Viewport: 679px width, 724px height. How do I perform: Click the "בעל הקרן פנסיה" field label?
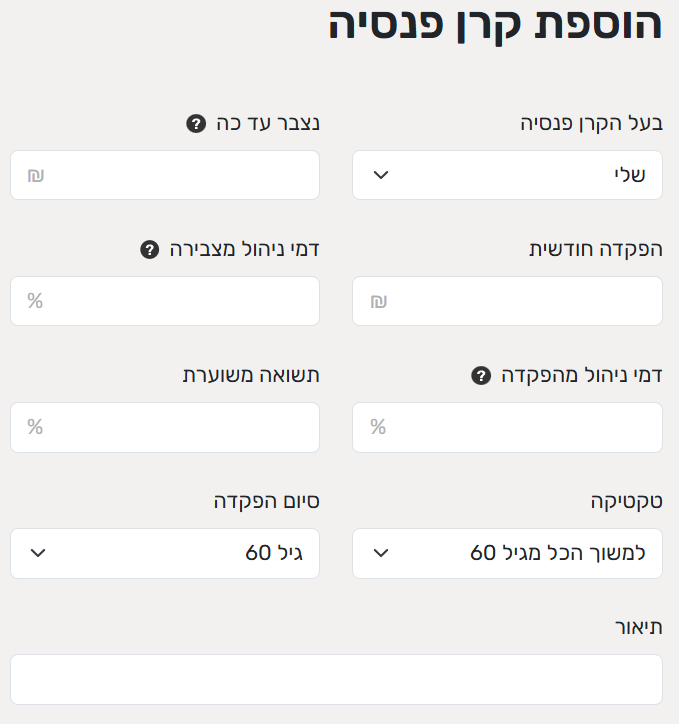point(591,124)
